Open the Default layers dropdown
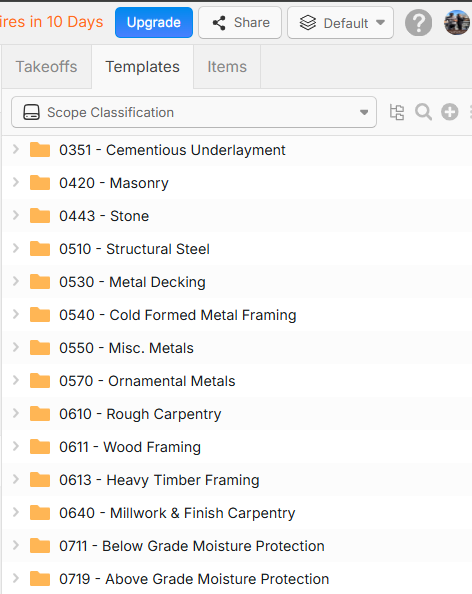Screen dimensions: 472x594 [340, 23]
